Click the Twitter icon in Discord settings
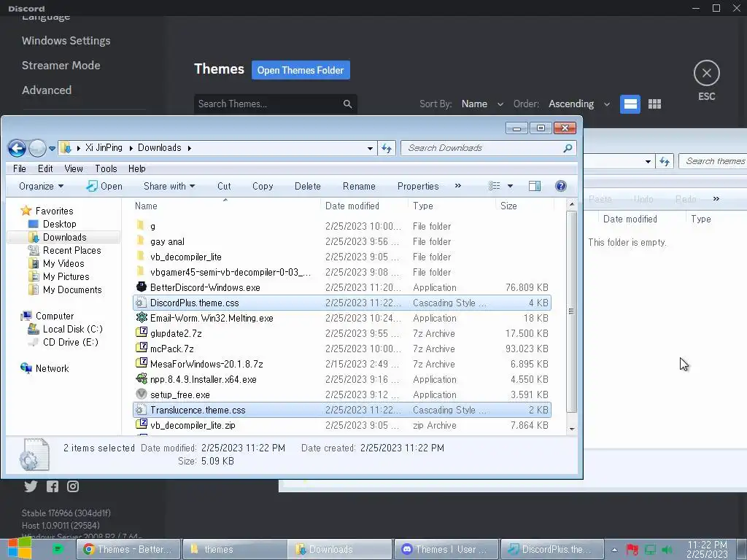This screenshot has height=560, width=747. click(x=31, y=486)
